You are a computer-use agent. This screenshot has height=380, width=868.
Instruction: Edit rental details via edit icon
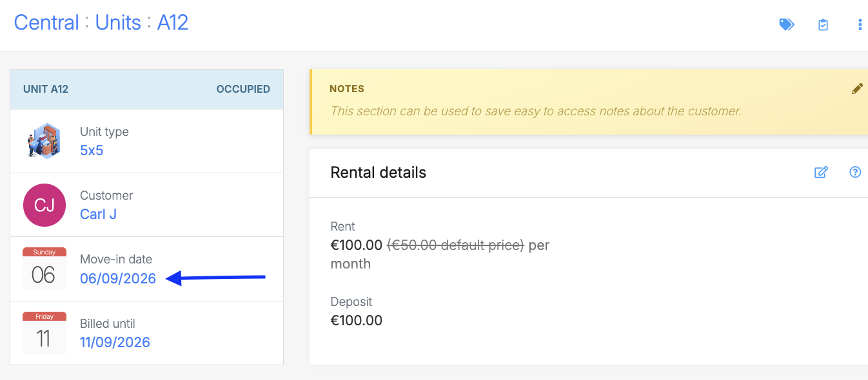point(821,172)
